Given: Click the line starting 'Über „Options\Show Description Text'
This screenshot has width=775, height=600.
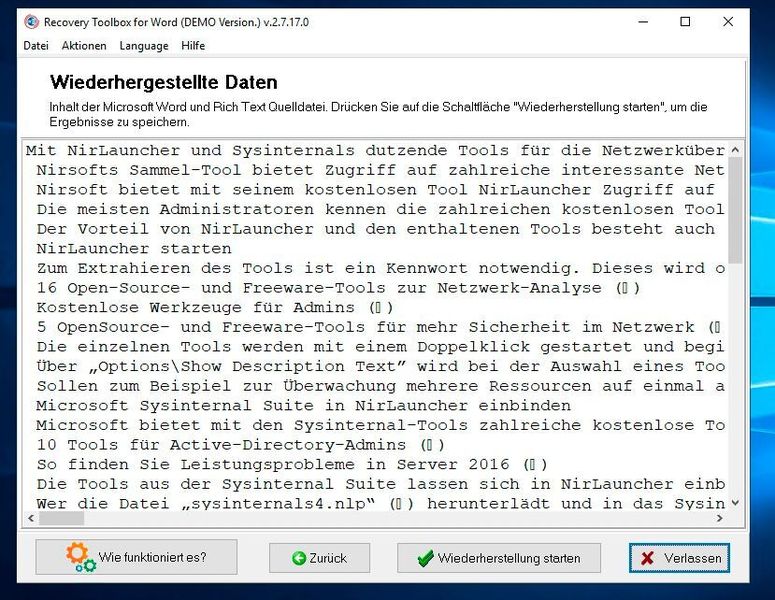Looking at the screenshot, I should pyautogui.click(x=381, y=366).
